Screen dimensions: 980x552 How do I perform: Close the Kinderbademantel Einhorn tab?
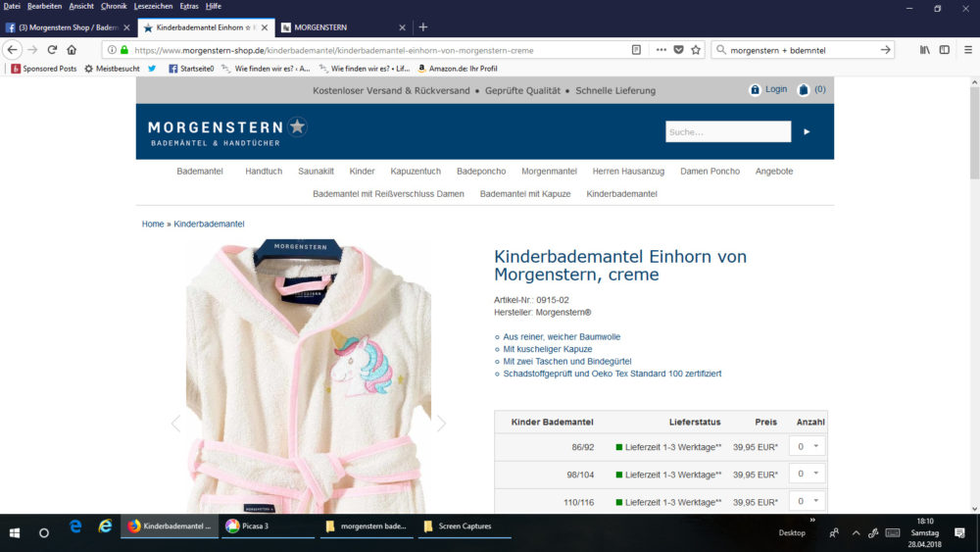point(265,27)
